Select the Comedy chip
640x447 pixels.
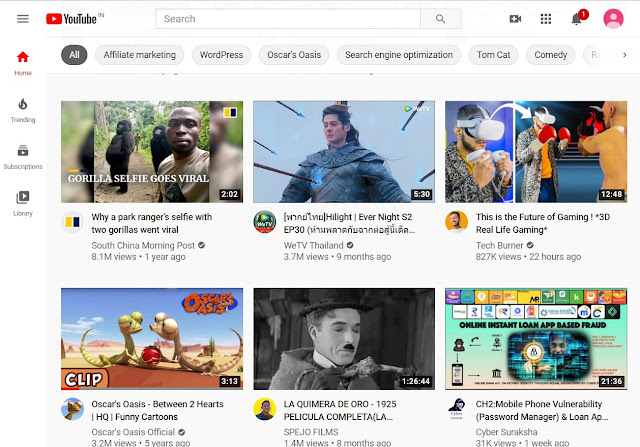pos(551,55)
